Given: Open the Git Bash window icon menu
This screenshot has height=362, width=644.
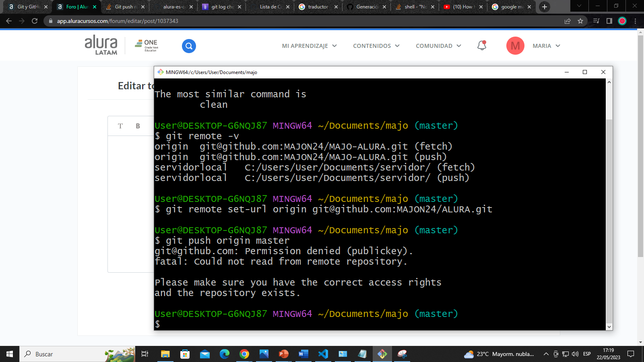Looking at the screenshot, I should (161, 72).
